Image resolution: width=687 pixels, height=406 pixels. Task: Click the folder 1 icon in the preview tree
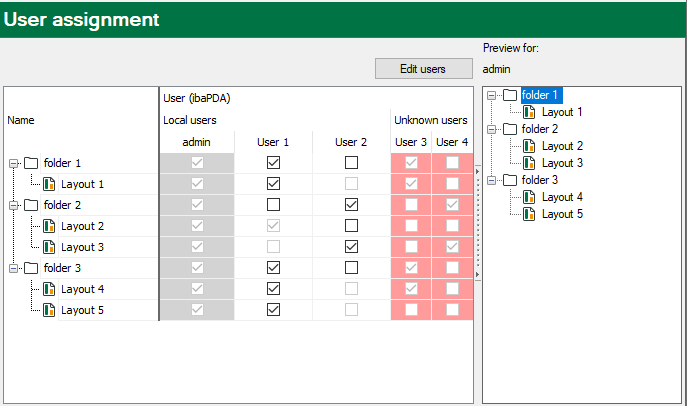point(511,95)
